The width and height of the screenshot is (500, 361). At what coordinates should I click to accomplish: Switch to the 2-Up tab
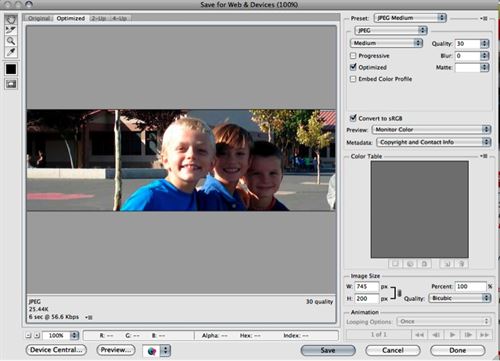tap(99, 18)
